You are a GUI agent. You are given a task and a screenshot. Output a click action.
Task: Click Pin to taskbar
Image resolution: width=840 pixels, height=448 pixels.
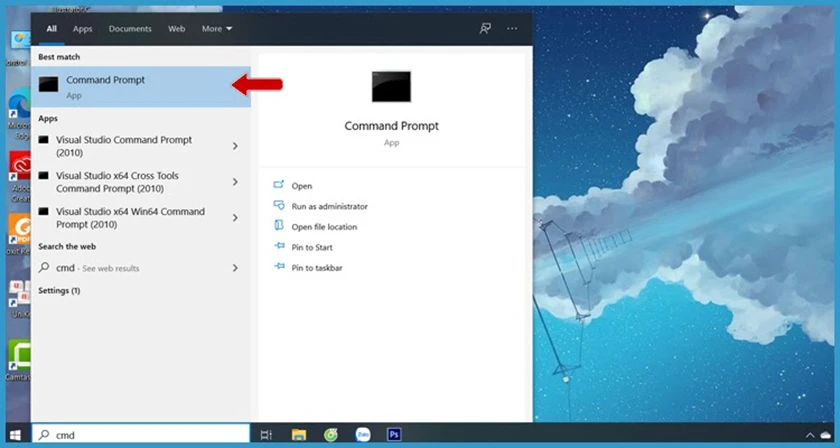click(x=317, y=268)
